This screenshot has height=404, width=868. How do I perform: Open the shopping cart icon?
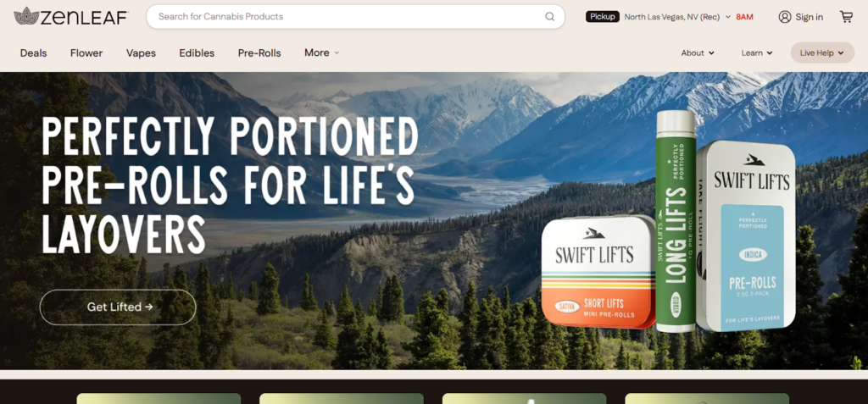(x=847, y=17)
